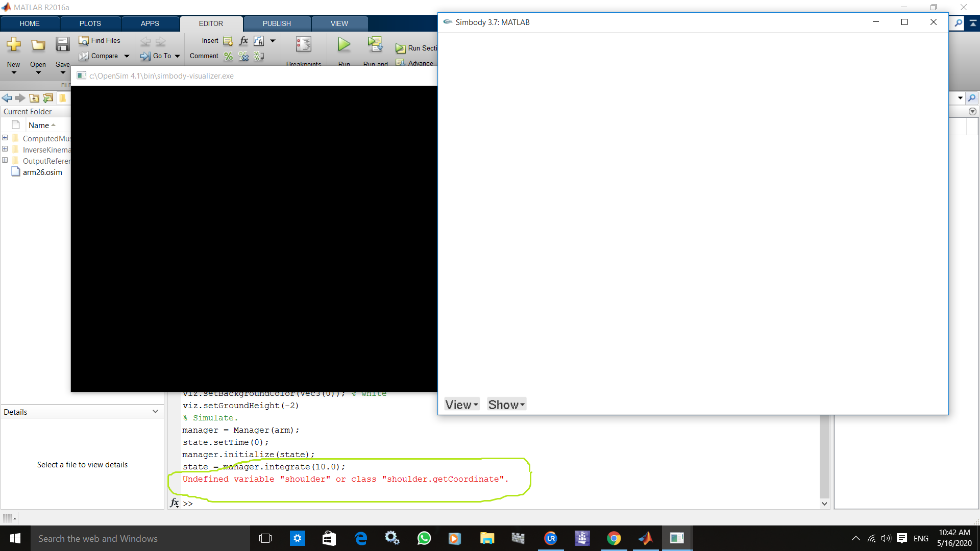Screen dimensions: 980x551
Task: Uncomment lines with crossed percent icon
Action: point(243,56)
